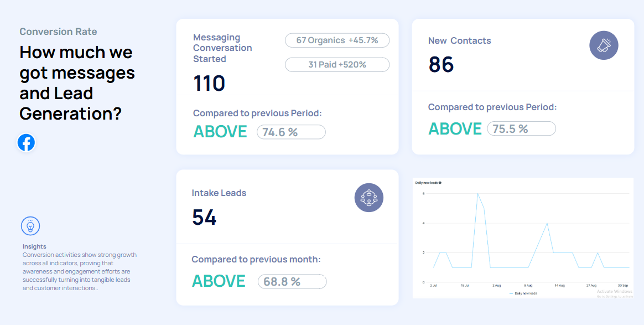Screen dimensions: 644x325
Task: Click the Conversion Rate heading
Action: coord(58,32)
